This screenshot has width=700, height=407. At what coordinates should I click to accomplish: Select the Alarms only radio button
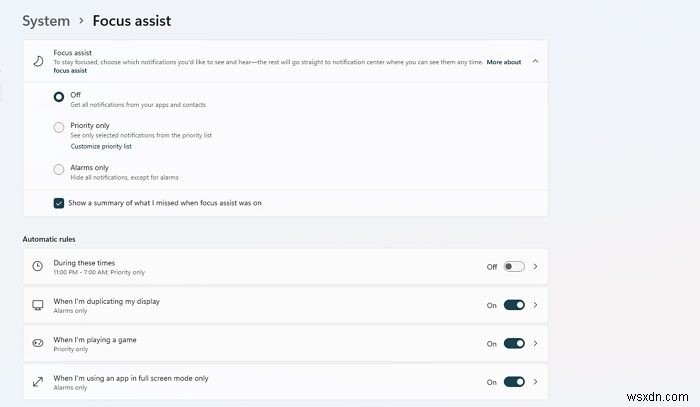coord(59,169)
